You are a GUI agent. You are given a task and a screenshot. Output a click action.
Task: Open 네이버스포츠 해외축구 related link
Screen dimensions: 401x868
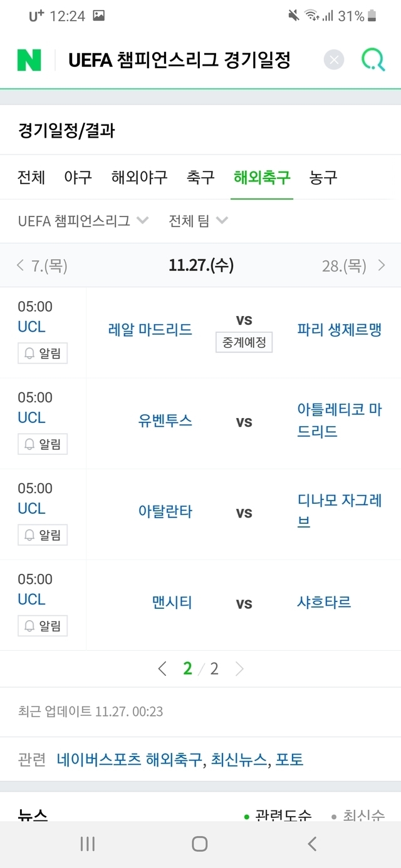click(129, 760)
